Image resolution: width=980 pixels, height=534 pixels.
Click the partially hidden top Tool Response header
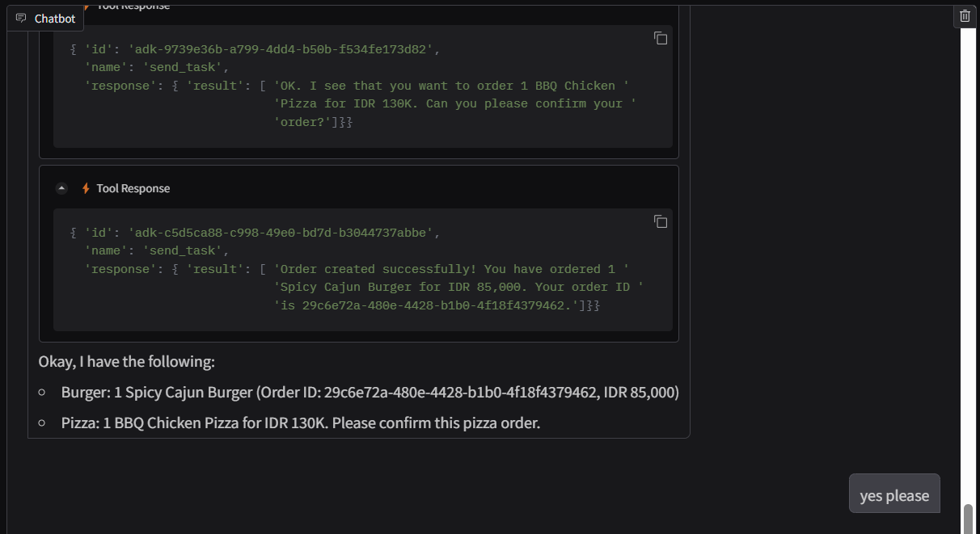click(133, 6)
